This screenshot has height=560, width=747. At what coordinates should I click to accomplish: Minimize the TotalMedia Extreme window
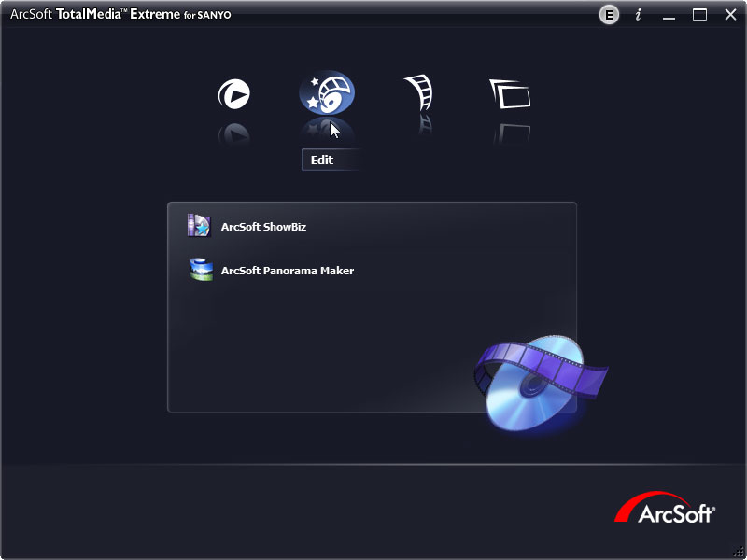(669, 16)
